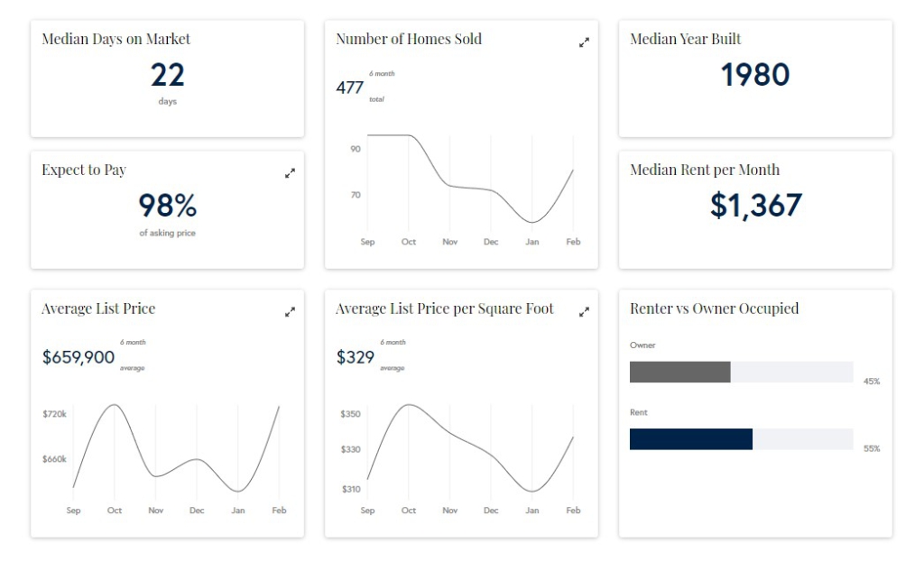This screenshot has height=562, width=924.
Task: Click the Renter vs Owner Occupied title
Action: coord(714,309)
